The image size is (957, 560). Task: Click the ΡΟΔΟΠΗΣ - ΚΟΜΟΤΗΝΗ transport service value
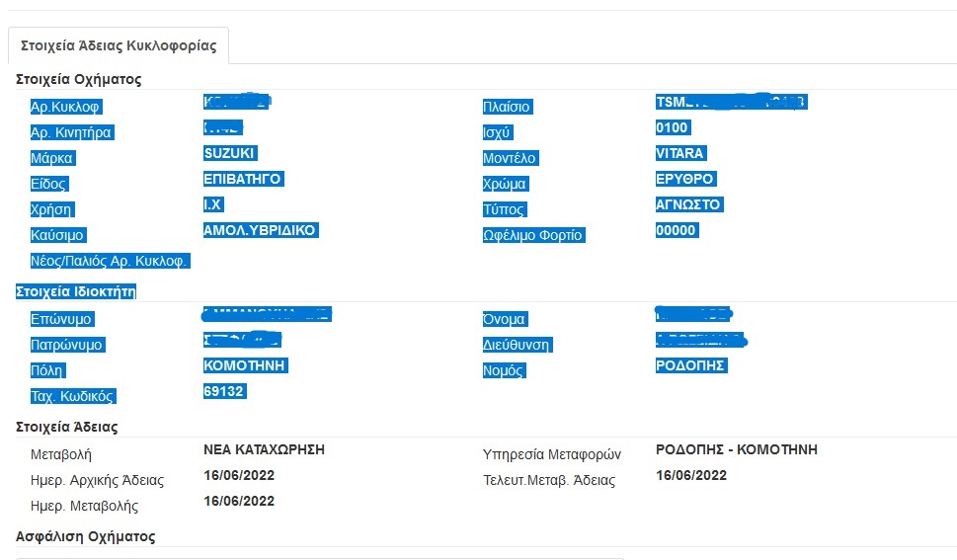click(736, 449)
